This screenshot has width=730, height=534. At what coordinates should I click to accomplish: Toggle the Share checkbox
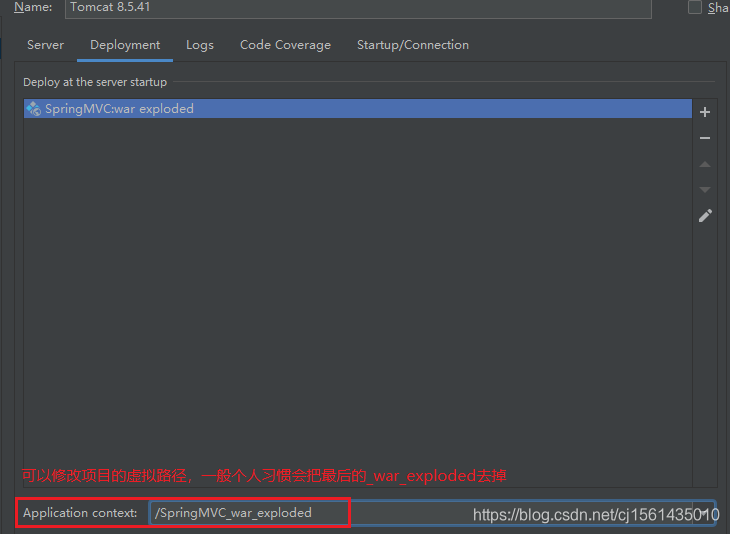pyautogui.click(x=695, y=7)
